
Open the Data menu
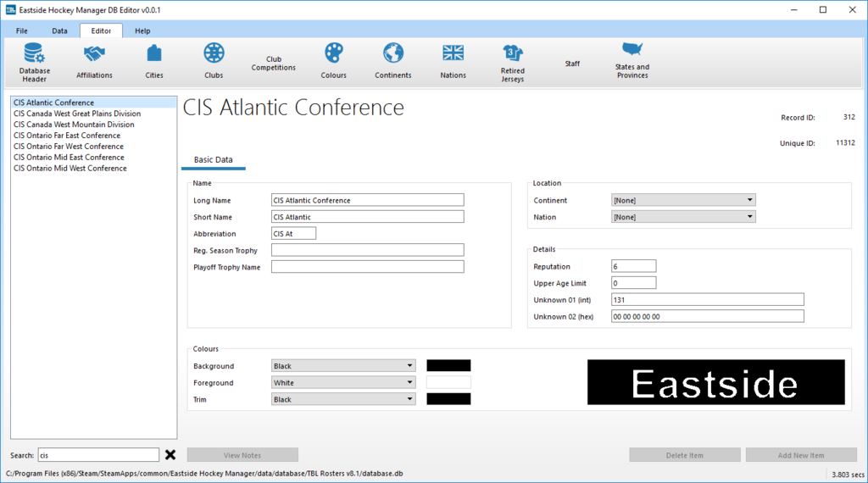pos(59,31)
